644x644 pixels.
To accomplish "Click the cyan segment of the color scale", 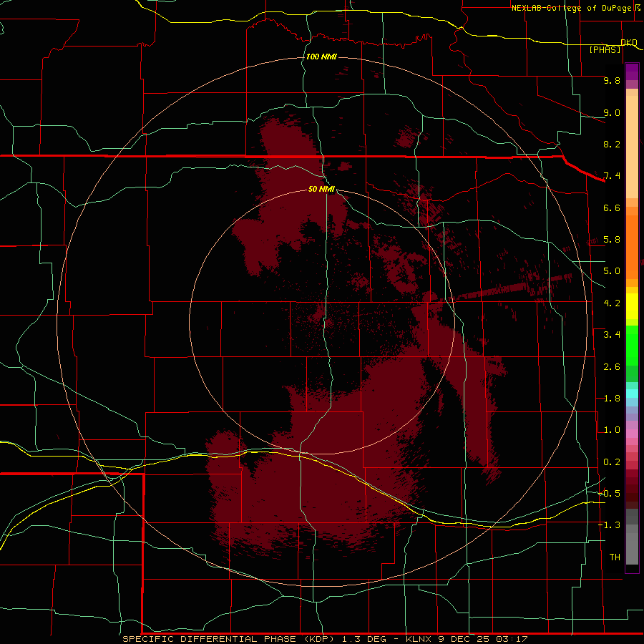I will click(632, 394).
